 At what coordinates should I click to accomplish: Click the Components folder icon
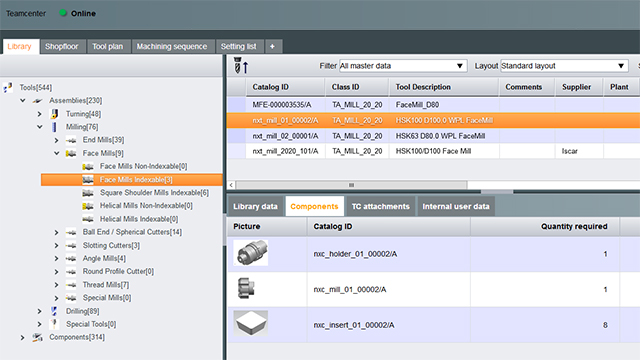pos(38,337)
